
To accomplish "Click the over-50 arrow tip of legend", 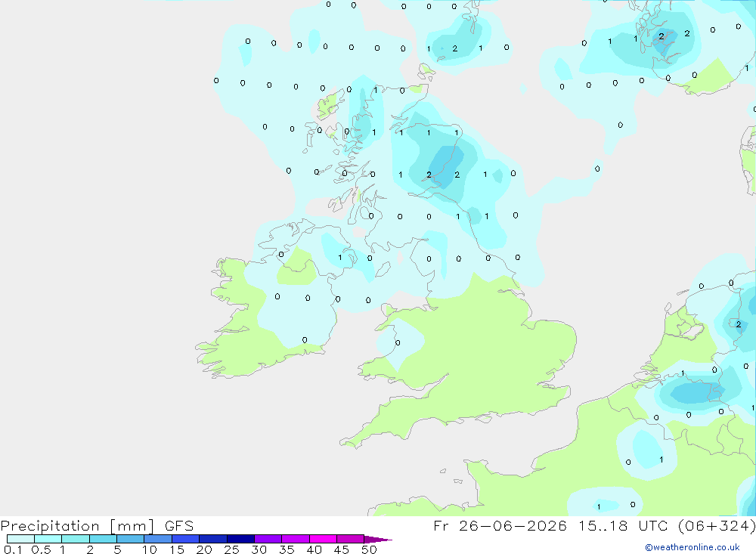I will coord(378,539).
